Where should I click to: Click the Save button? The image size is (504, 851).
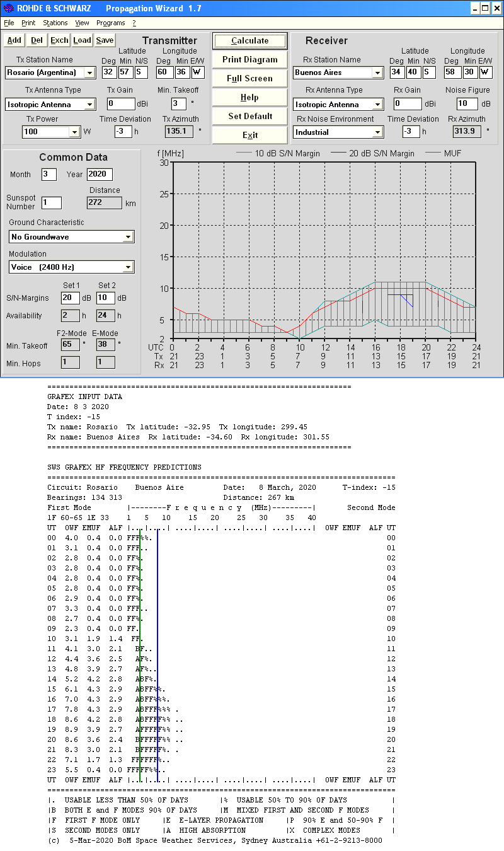pos(105,40)
